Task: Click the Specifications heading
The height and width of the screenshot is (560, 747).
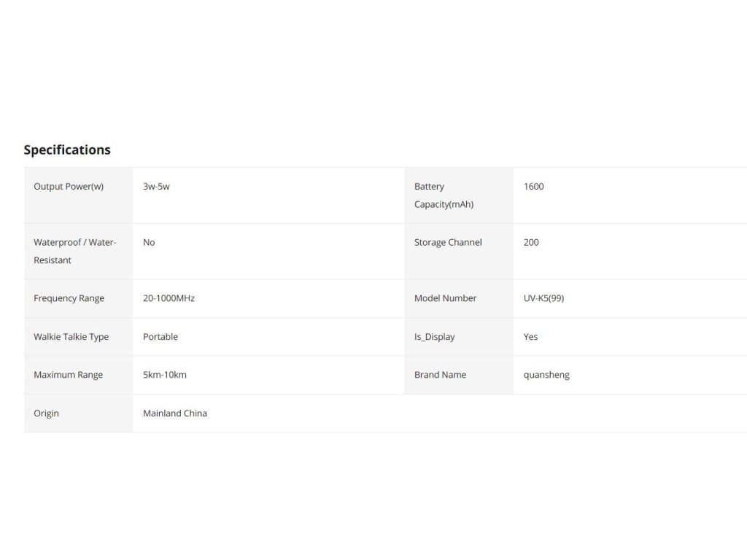Action: (67, 149)
